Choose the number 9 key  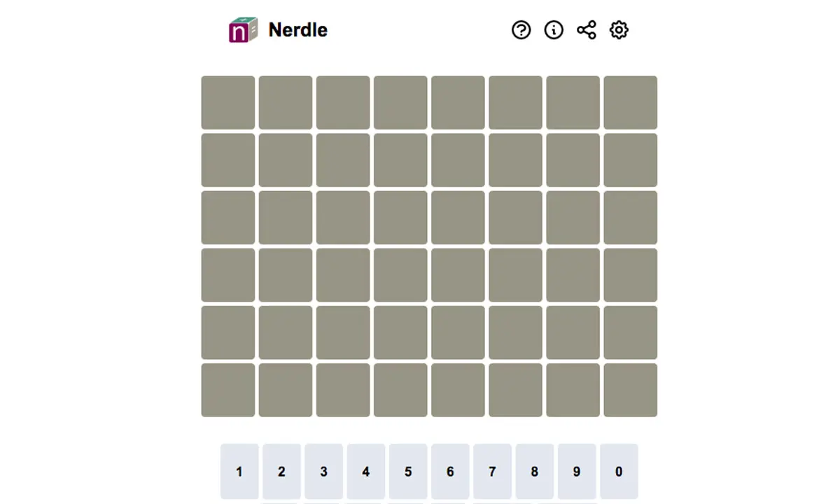[x=577, y=472]
